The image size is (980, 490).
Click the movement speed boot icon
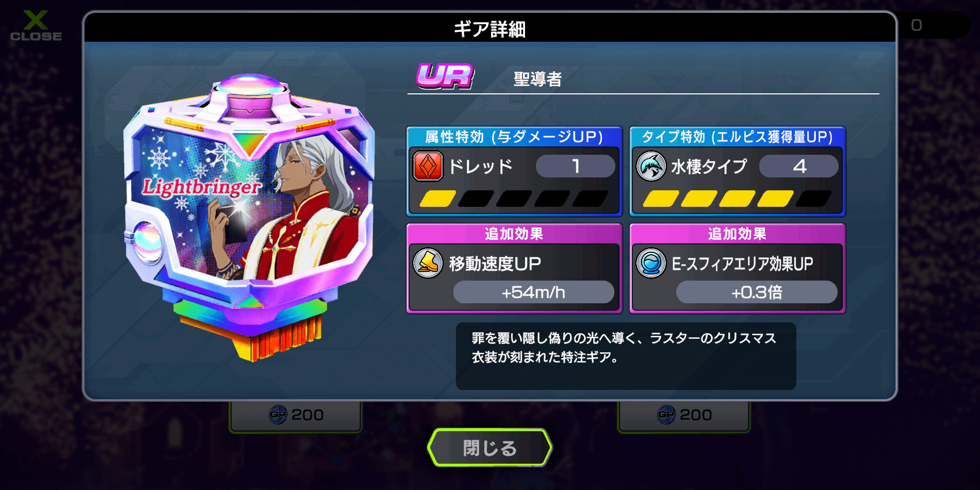click(x=428, y=263)
